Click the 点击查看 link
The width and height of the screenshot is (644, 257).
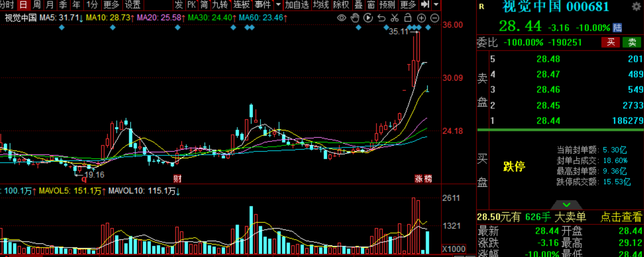(621, 217)
